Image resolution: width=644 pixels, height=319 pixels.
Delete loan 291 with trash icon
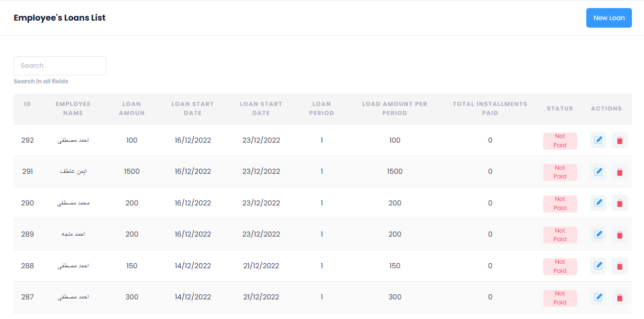point(619,172)
